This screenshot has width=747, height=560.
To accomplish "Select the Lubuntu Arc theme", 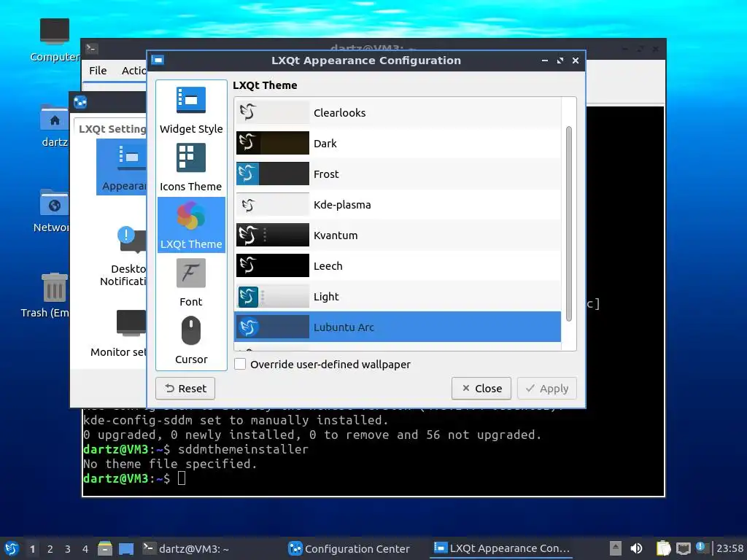I will pos(398,327).
